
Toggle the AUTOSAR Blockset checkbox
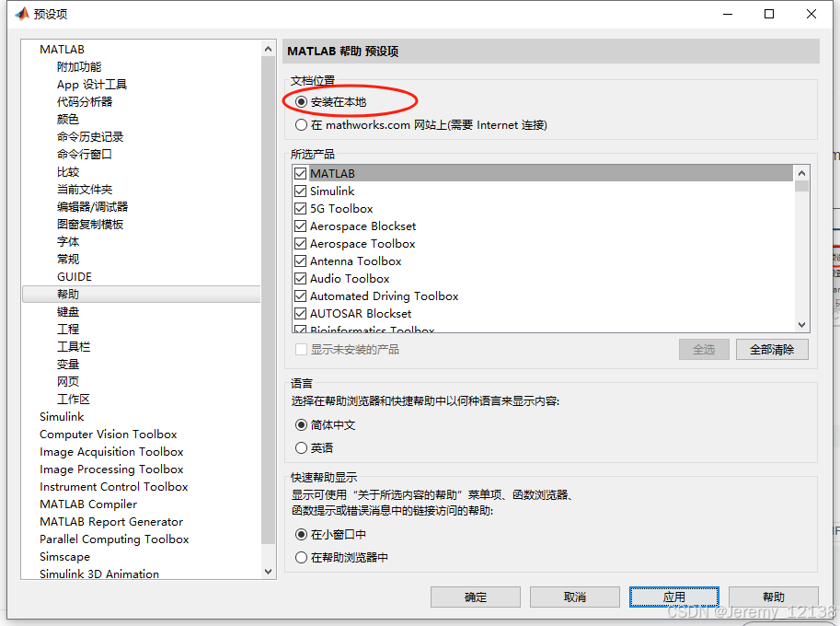coord(300,314)
